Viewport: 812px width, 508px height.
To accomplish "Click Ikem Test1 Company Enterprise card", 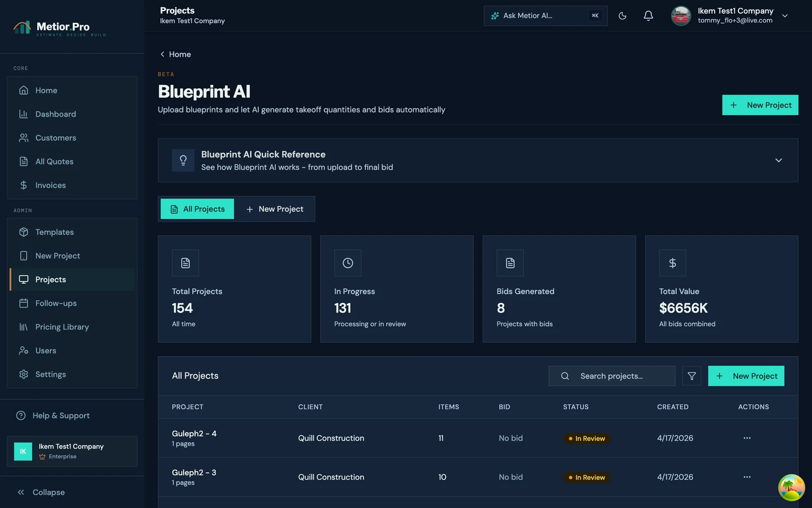I will pos(72,451).
